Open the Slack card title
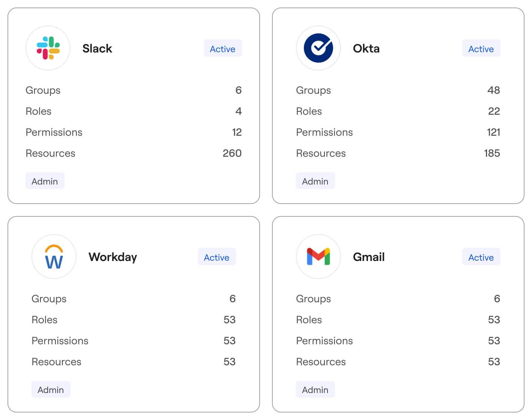 (x=97, y=48)
